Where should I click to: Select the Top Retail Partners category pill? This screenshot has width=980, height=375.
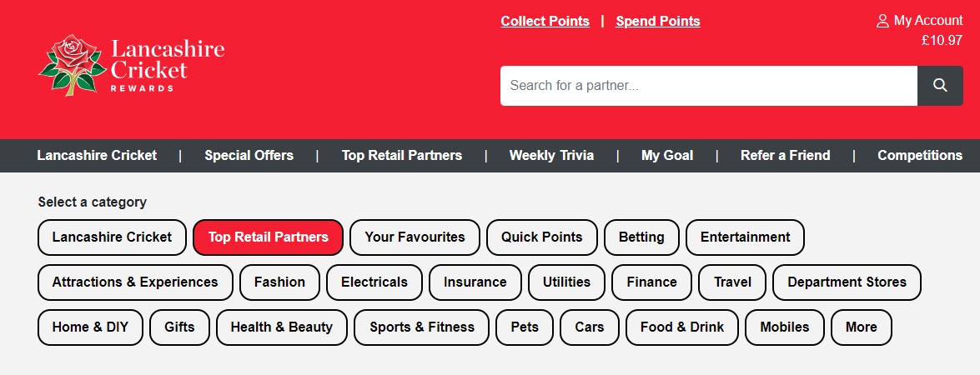tap(268, 237)
